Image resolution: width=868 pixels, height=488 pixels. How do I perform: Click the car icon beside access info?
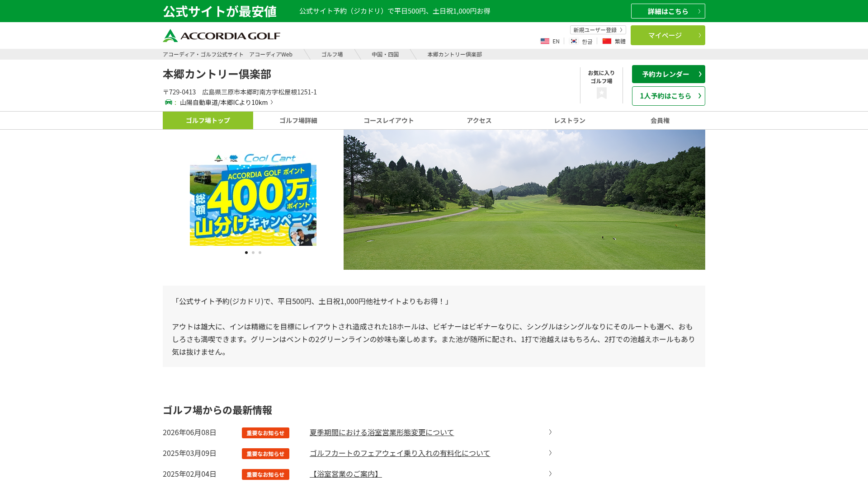coord(169,102)
